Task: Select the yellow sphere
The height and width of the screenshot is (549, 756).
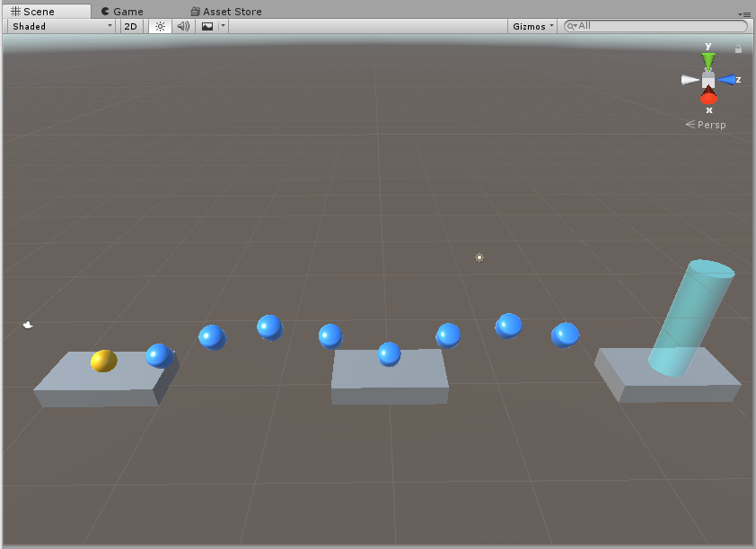Action: point(103,362)
